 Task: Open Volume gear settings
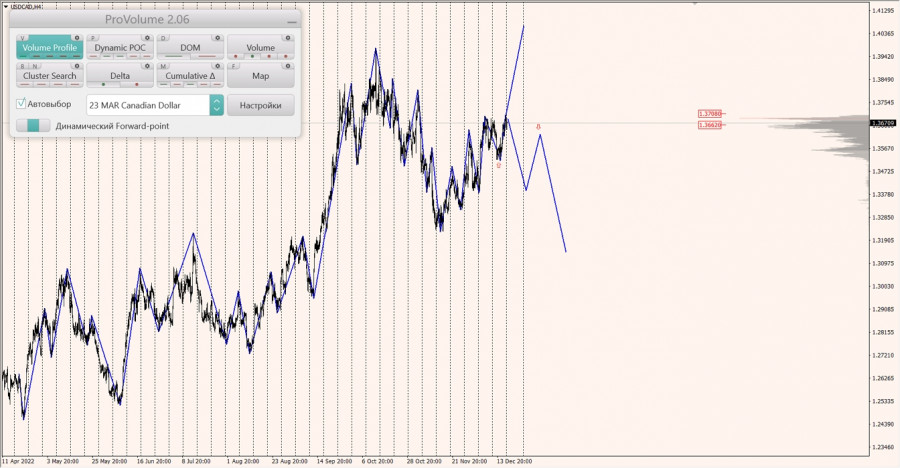(x=288, y=38)
